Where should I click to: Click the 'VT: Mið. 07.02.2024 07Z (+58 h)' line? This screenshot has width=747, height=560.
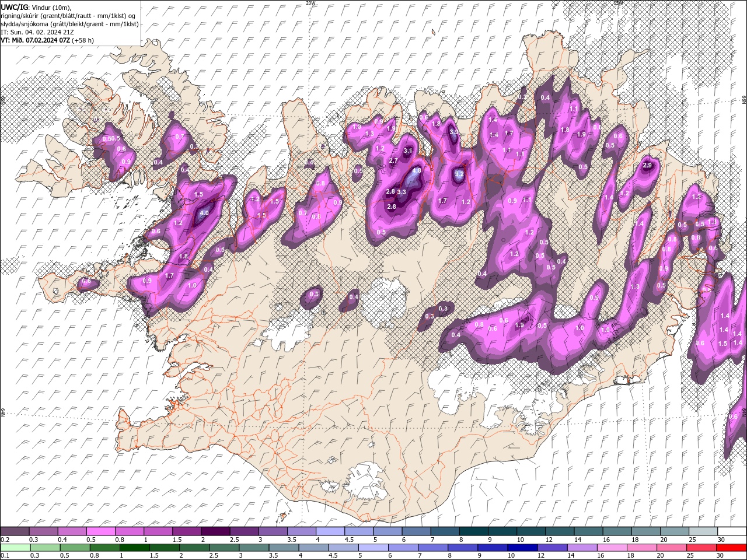(47, 40)
